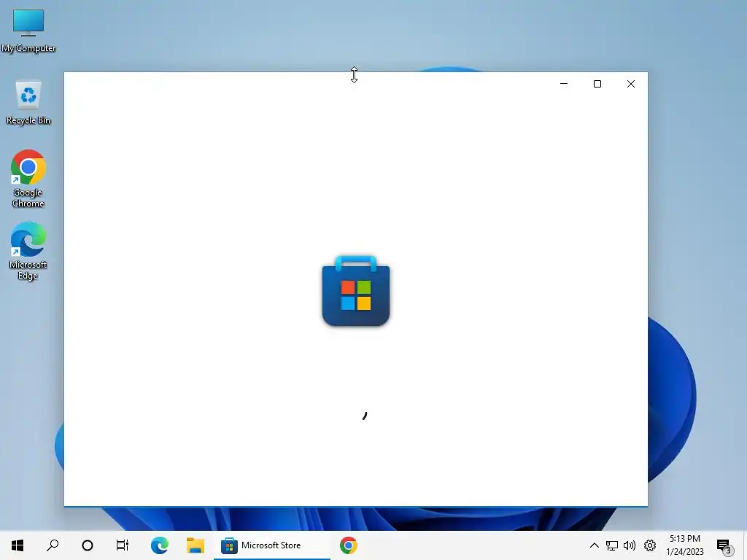Open the notification center icon
Image resolution: width=747 pixels, height=560 pixels.
[724, 545]
